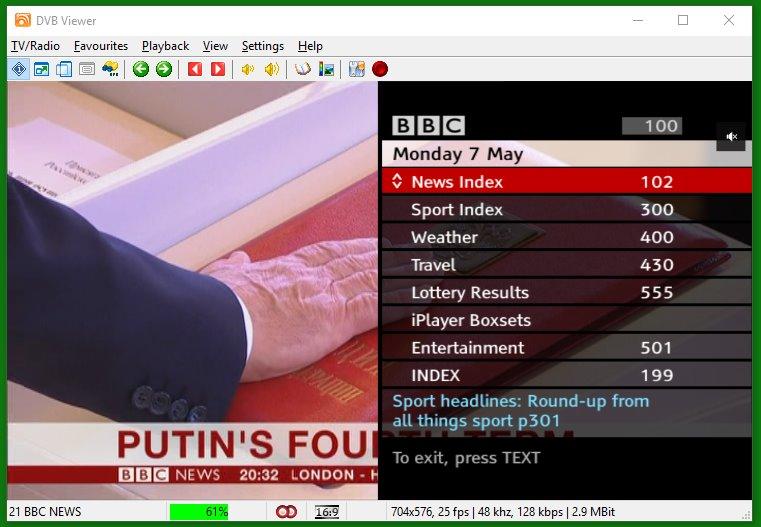Minimize the DVB Viewer window
This screenshot has width=761, height=527.
[x=638, y=20]
